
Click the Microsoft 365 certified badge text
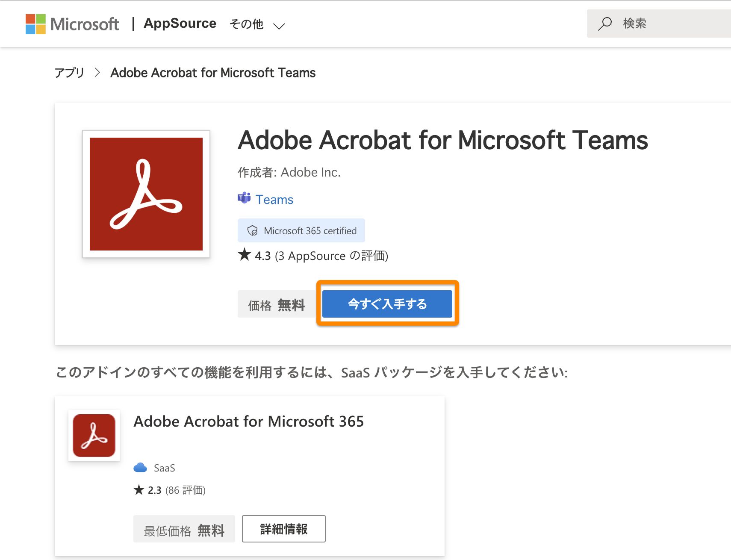[310, 231]
